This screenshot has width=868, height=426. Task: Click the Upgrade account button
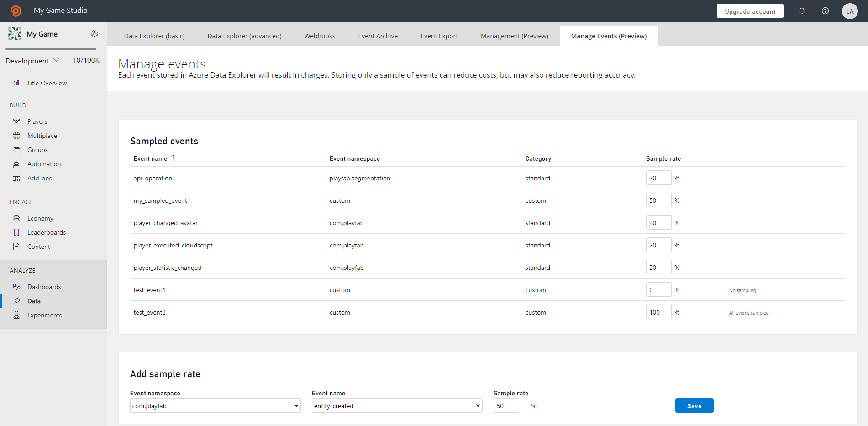pyautogui.click(x=750, y=11)
